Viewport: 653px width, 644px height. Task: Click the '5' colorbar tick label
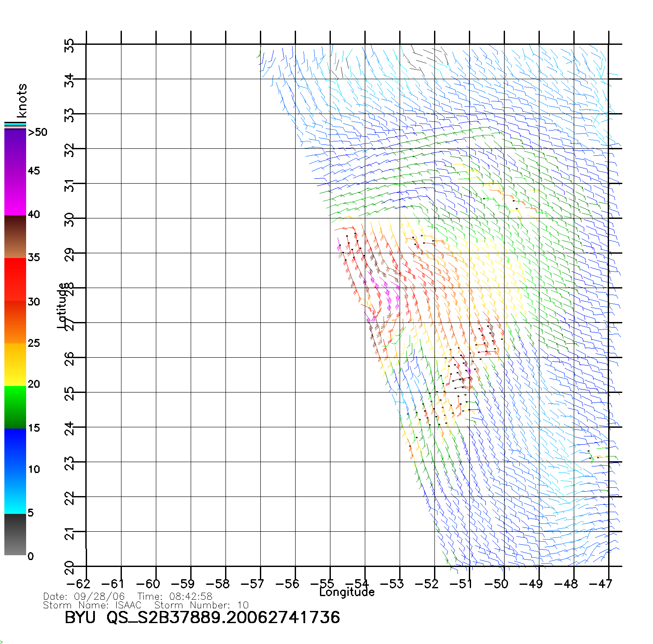pos(30,513)
